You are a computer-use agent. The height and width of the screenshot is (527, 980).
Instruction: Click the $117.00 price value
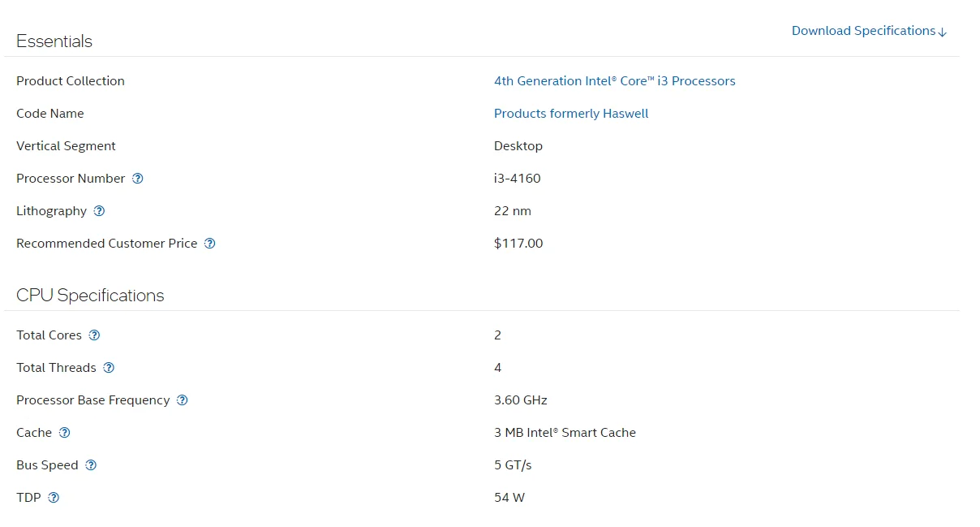(x=518, y=244)
